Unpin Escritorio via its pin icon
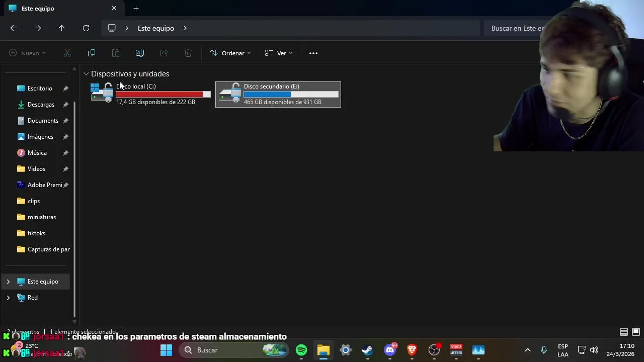This screenshot has height=362, width=644. tap(65, 88)
